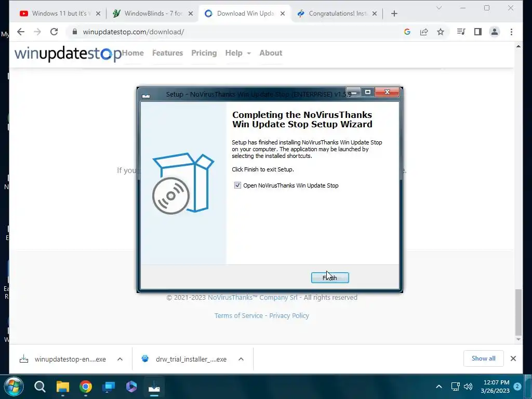Viewport: 532px width, 399px height.
Task: Click scrollbar up arrow of page
Action: [518, 46]
